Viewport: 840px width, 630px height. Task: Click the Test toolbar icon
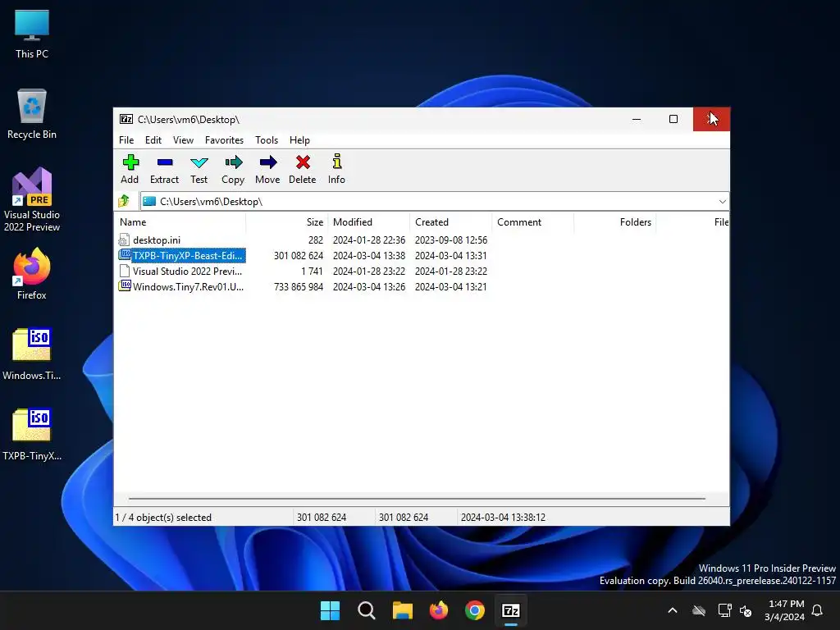199,162
